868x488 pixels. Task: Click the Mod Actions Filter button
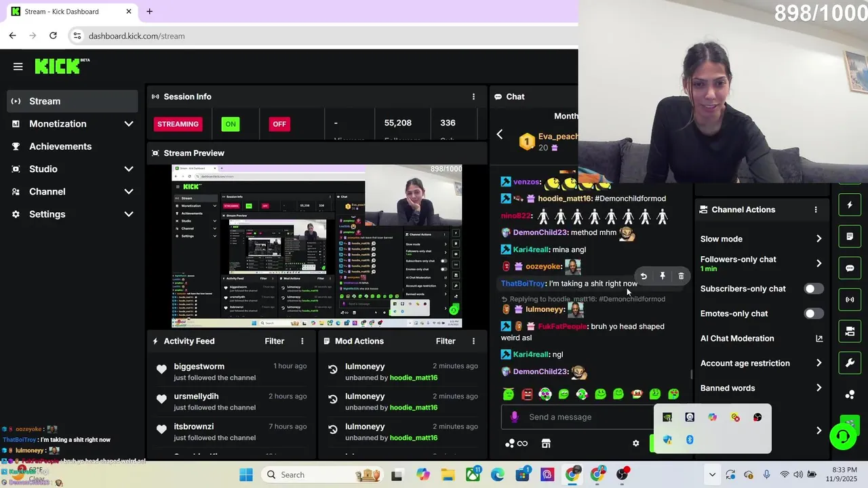coord(446,341)
